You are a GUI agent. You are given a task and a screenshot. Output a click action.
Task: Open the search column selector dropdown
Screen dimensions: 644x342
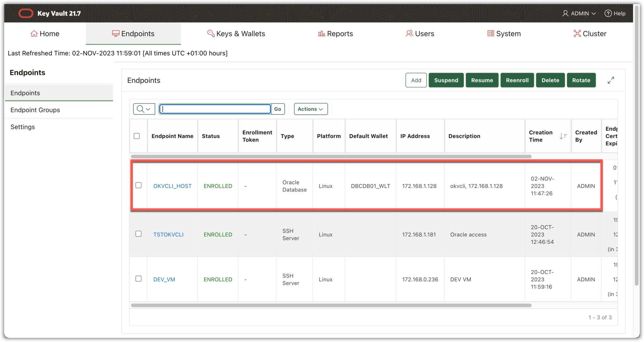coord(144,109)
